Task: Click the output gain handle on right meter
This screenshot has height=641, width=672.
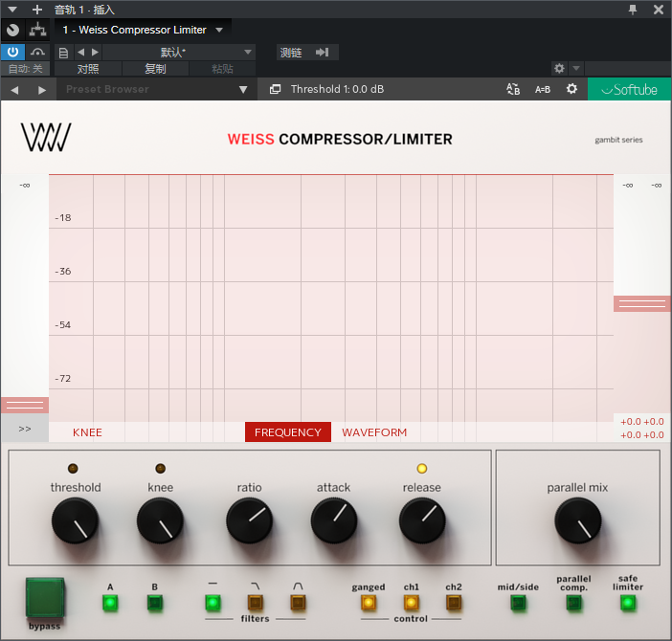Action: pyautogui.click(x=642, y=303)
